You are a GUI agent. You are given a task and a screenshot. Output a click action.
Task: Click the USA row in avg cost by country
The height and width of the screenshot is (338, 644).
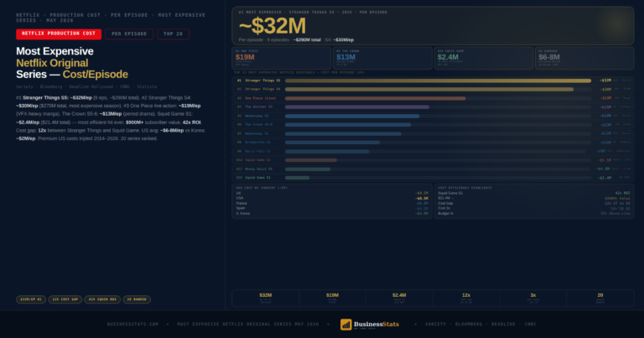(x=332, y=199)
